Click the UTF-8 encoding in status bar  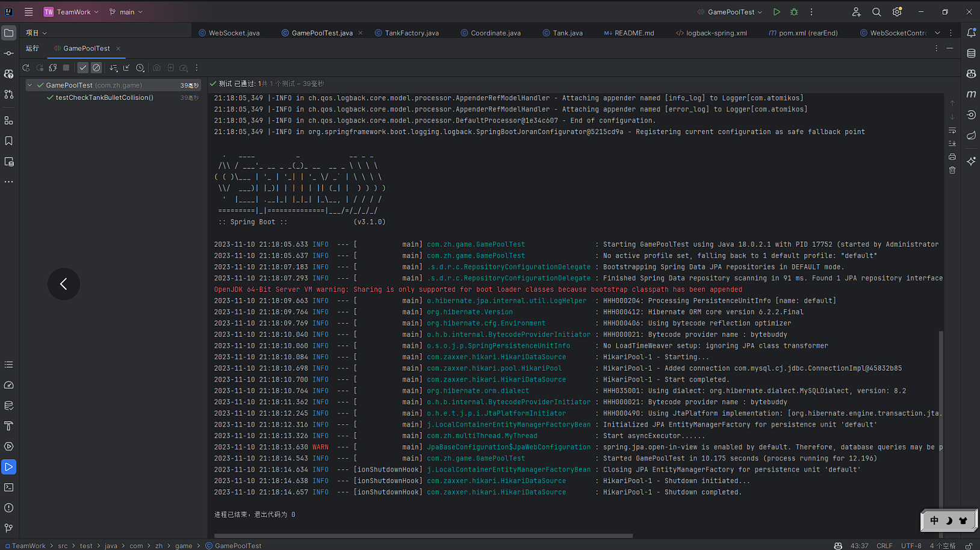click(x=911, y=546)
